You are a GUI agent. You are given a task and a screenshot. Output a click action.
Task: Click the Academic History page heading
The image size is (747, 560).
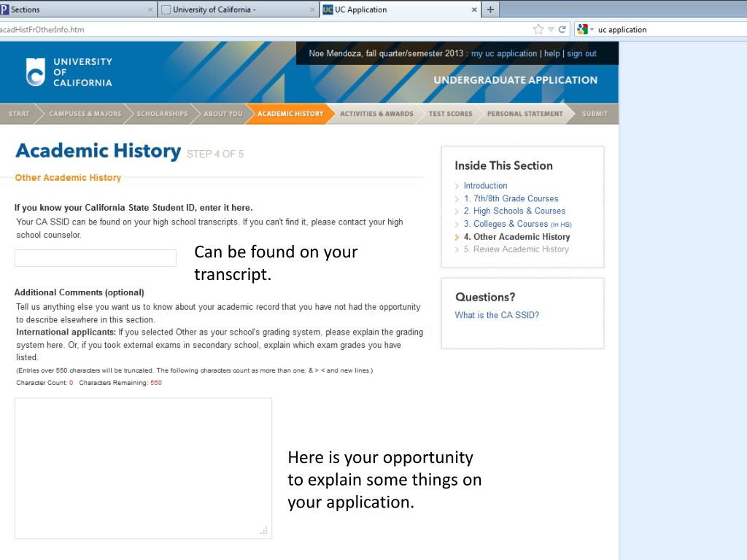[x=98, y=151]
